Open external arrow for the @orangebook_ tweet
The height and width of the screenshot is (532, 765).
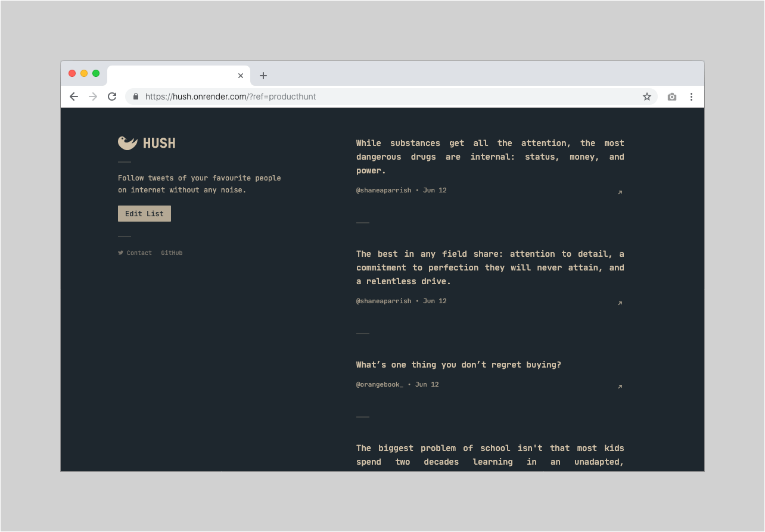coord(620,387)
